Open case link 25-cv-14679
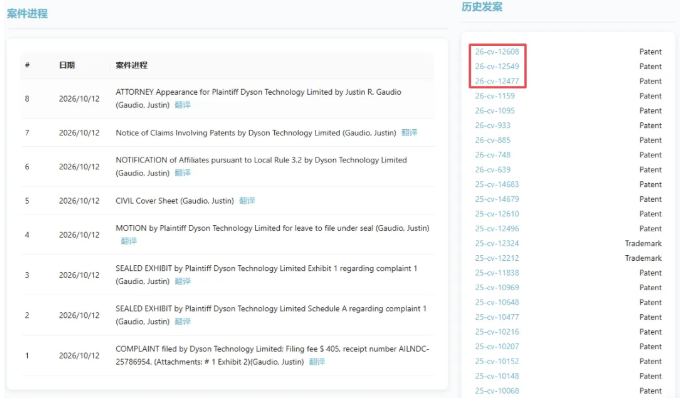The width and height of the screenshot is (680, 407). point(497,199)
